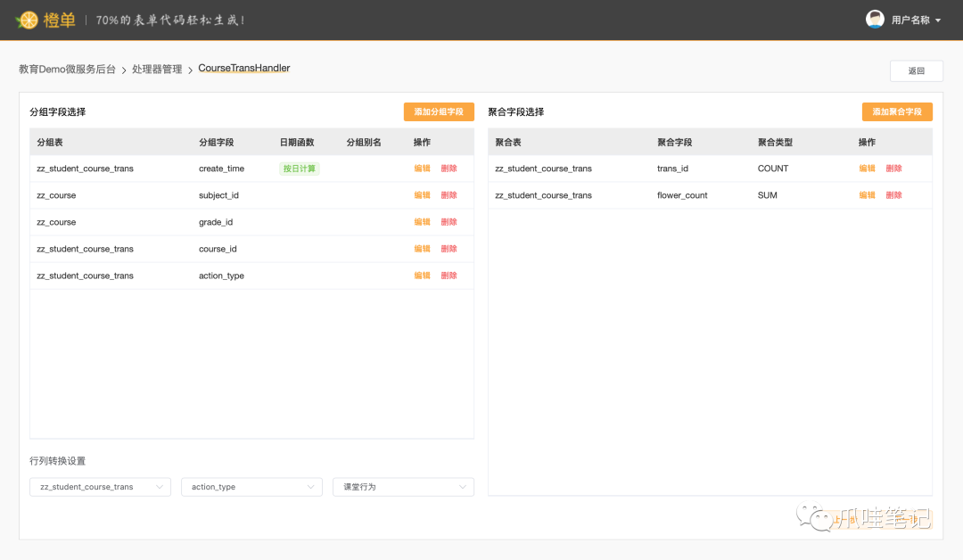Viewport: 963px width, 560px height.
Task: Edit the action_type group field row
Action: pos(422,276)
